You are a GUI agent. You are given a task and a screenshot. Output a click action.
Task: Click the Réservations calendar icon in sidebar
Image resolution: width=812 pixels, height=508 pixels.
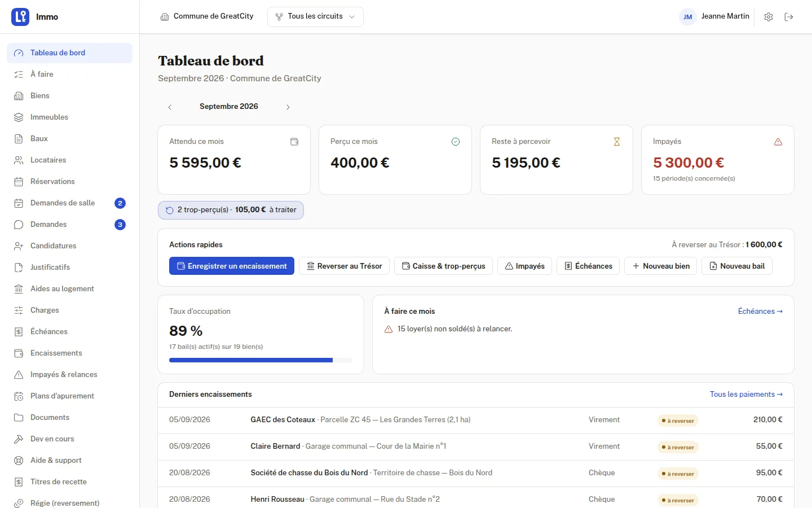[19, 182]
